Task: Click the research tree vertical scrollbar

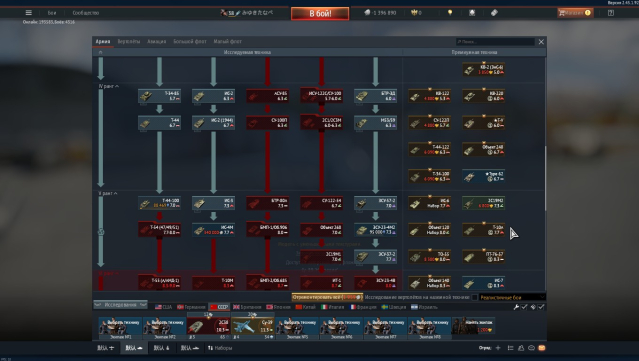Action: [545, 177]
